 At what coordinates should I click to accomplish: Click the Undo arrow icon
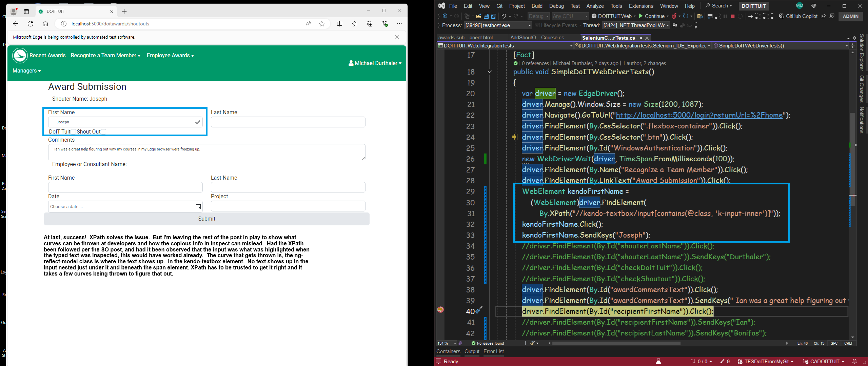(x=504, y=16)
